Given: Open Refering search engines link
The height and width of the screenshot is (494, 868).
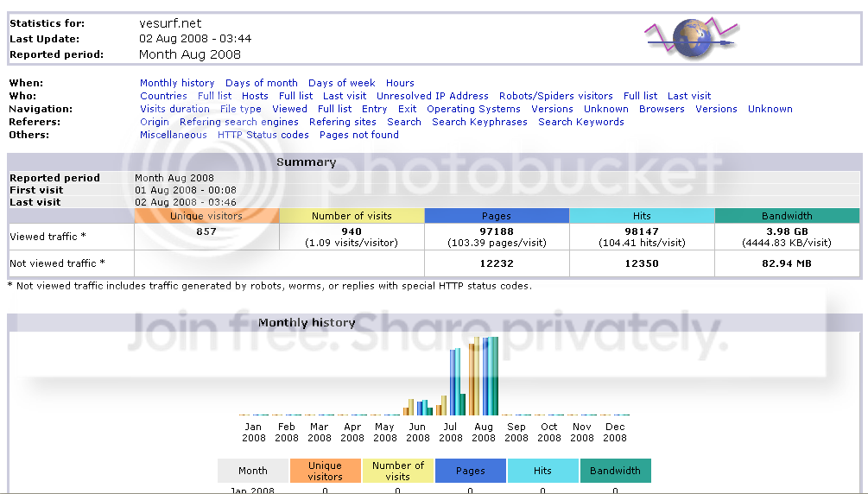Looking at the screenshot, I should coord(238,122).
